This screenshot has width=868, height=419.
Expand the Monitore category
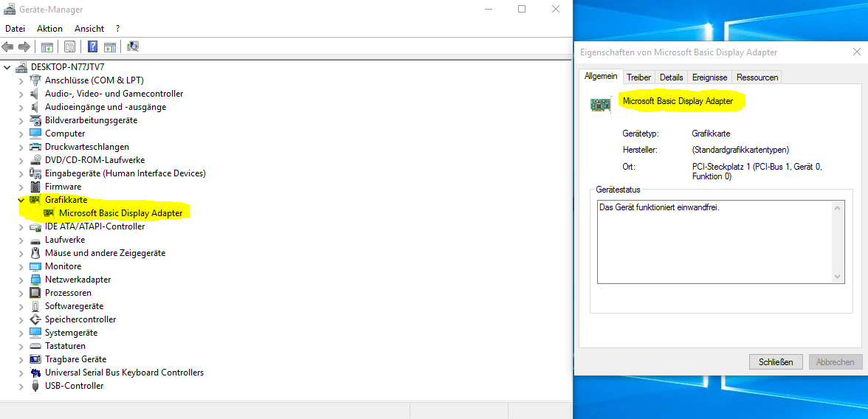pos(21,266)
